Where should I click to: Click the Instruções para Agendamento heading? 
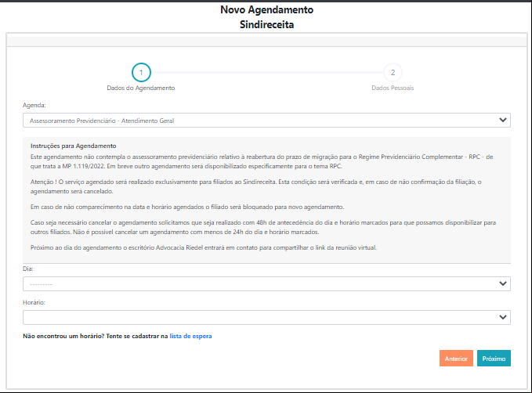[x=74, y=146]
